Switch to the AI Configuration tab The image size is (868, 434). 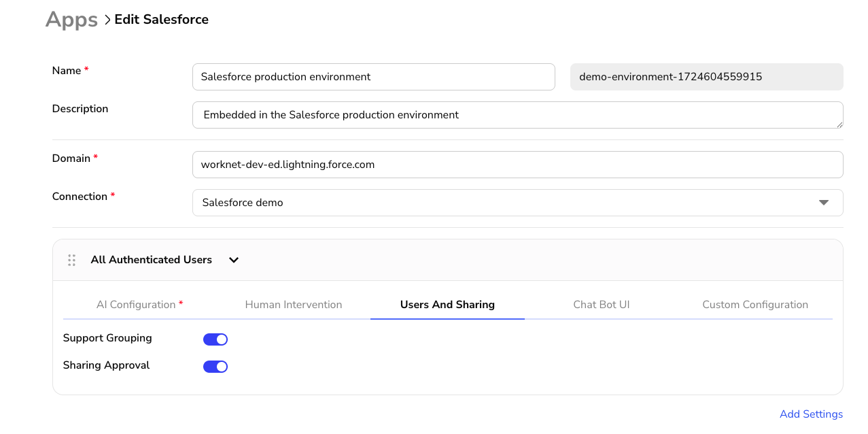(x=140, y=305)
